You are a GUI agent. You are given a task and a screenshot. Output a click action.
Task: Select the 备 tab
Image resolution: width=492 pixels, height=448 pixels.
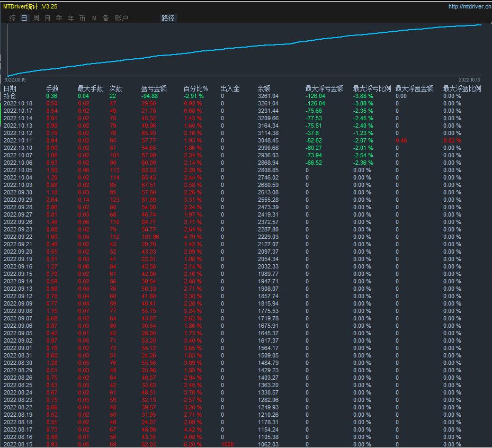[106, 18]
